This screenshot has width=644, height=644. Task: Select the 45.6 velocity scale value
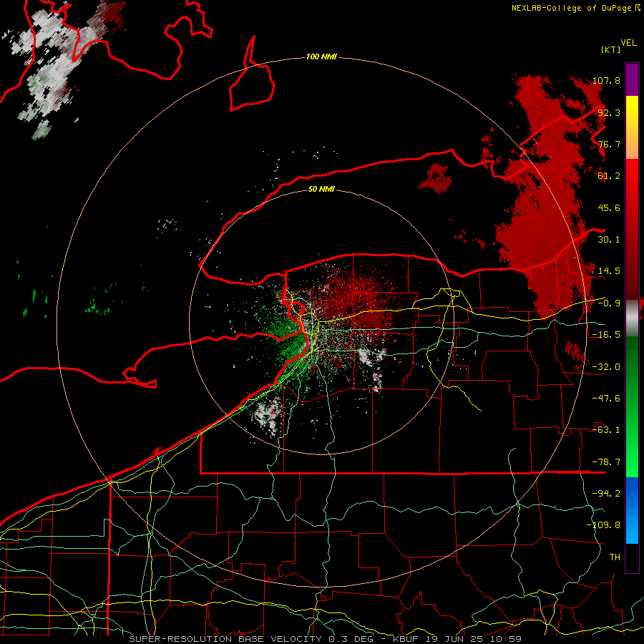[x=609, y=208]
